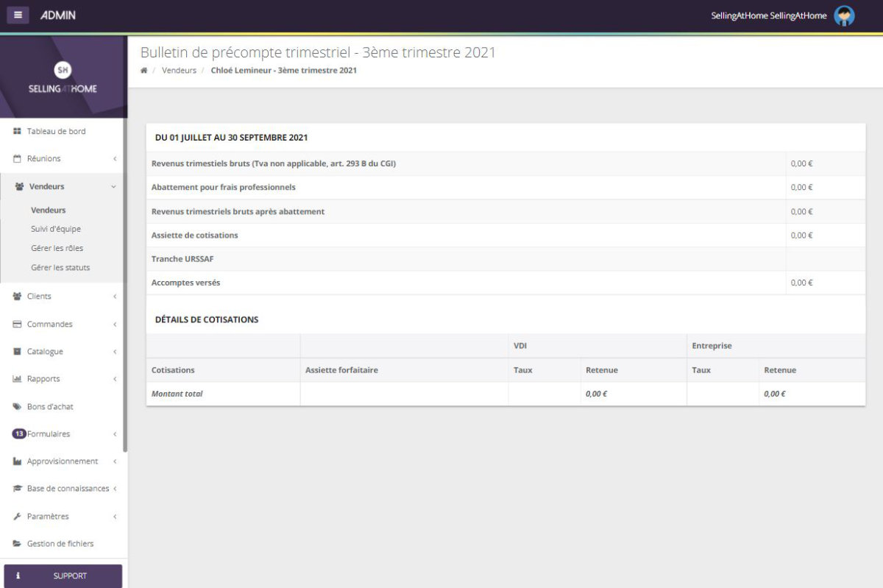The height and width of the screenshot is (588, 883).
Task: Click the SUPPORT button
Action: (x=63, y=576)
